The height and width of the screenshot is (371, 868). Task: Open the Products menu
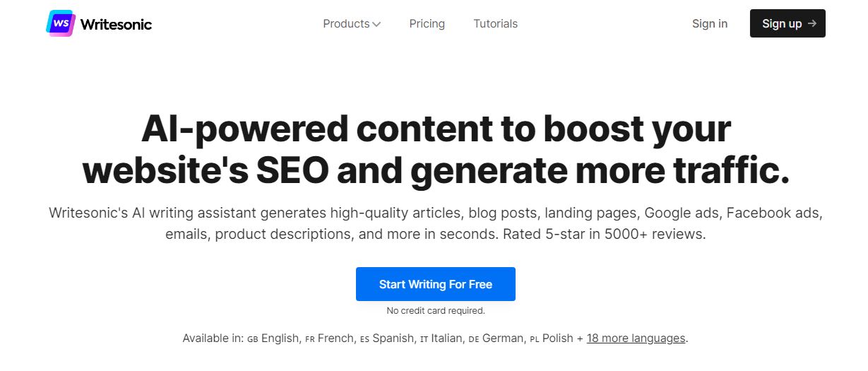(x=352, y=23)
